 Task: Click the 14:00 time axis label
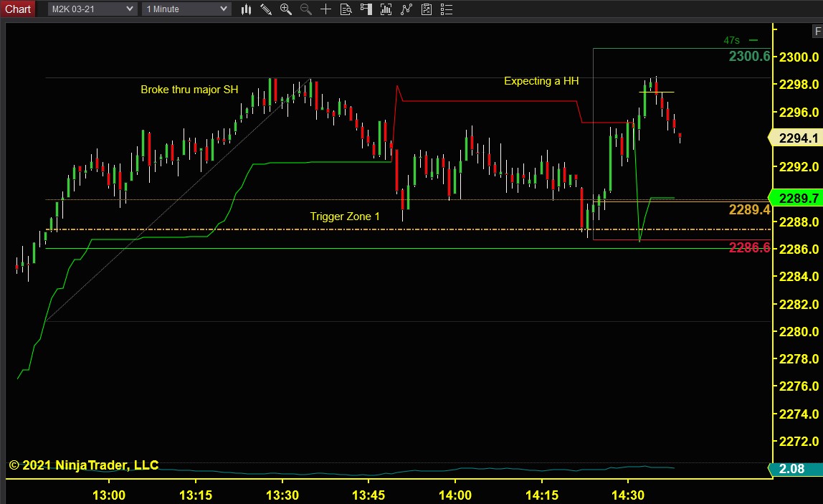[x=455, y=495]
